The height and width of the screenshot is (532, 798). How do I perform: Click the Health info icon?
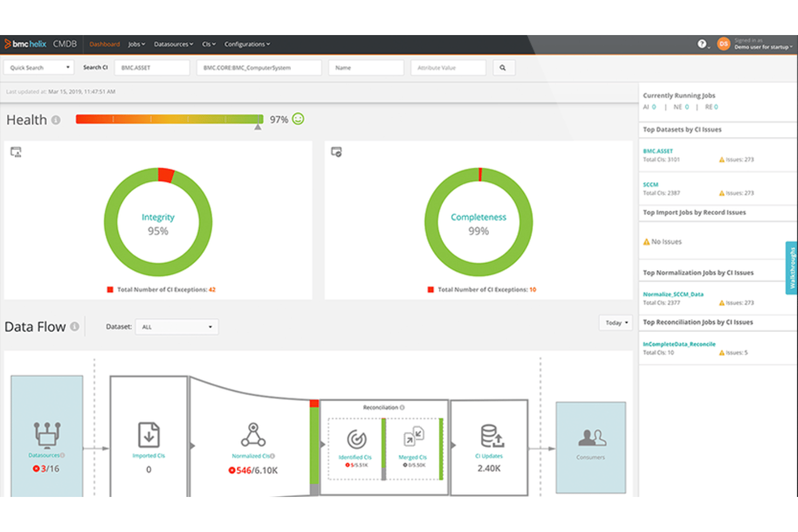[x=56, y=120]
